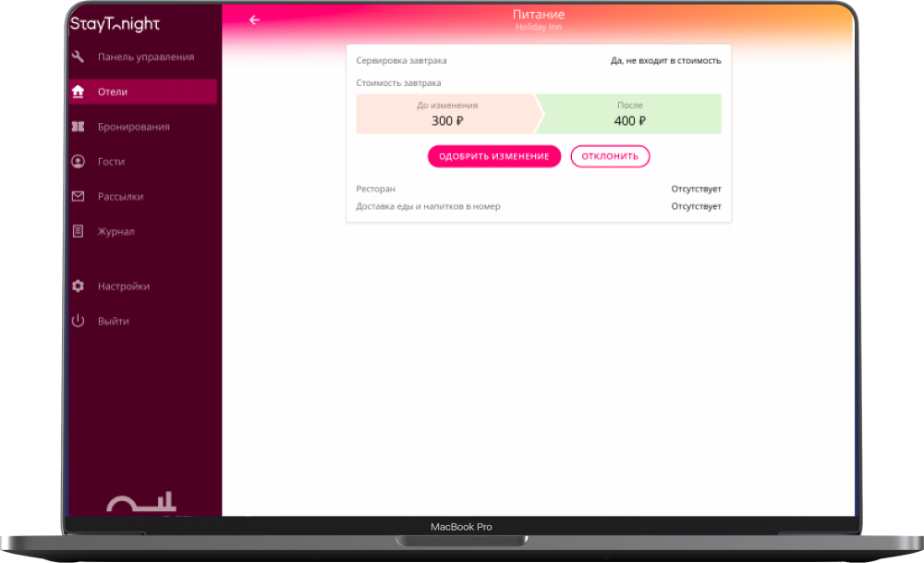Click the Гости person icon
This screenshot has height=563, width=924.
tap(79, 162)
